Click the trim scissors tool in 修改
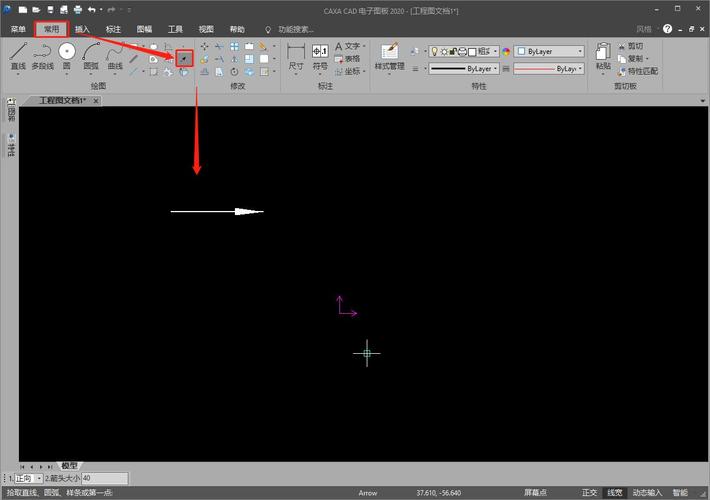The image size is (710, 500). 219,46
